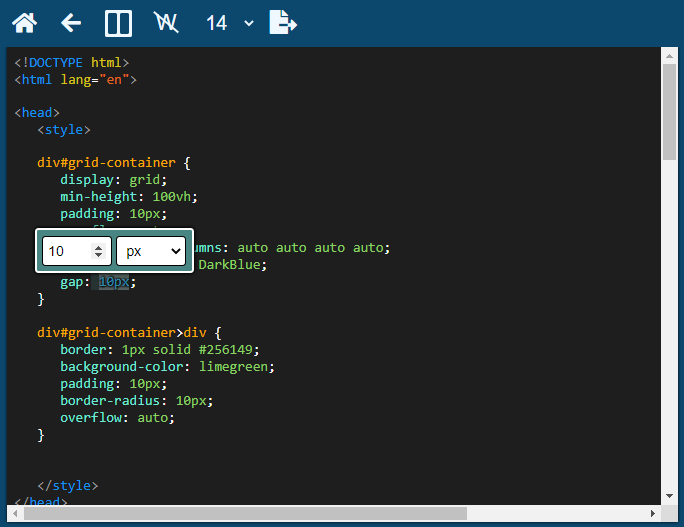684x527 pixels.
Task: Click the back arrow icon
Action: click(x=71, y=23)
